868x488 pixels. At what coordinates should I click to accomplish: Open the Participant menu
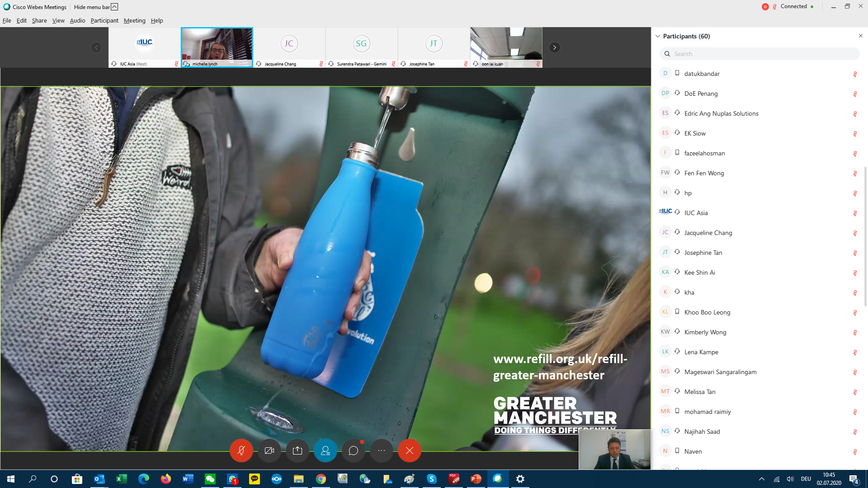[104, 20]
